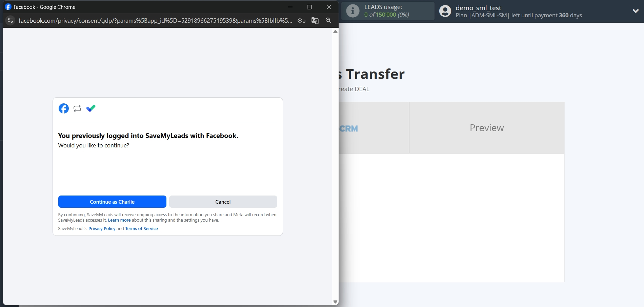The height and width of the screenshot is (307, 644).
Task: Click the scrollbar down arrow in popup
Action: pos(335,302)
